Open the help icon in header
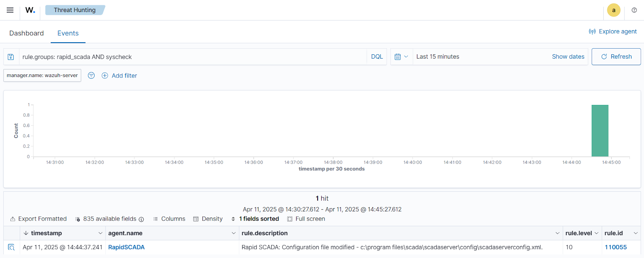644x258 pixels. click(x=634, y=10)
